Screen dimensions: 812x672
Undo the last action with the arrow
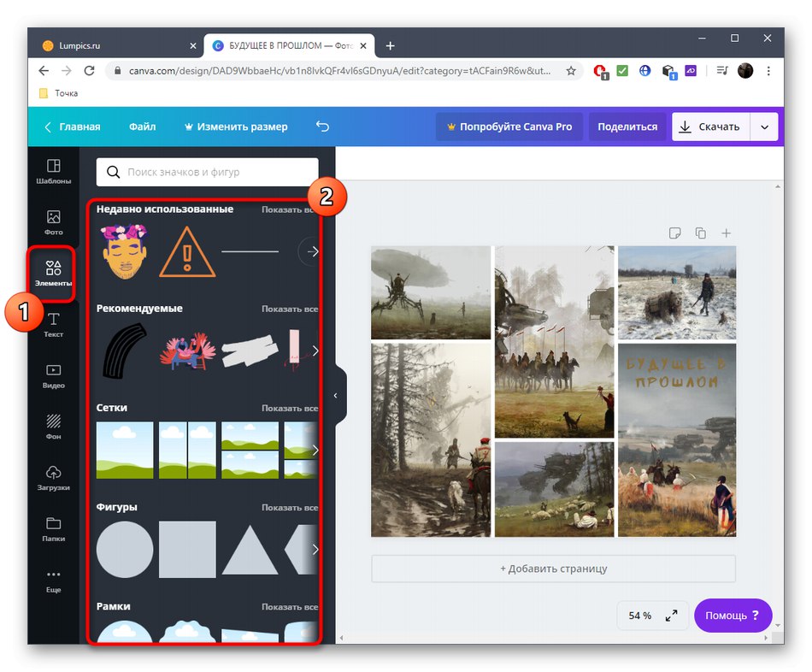[x=322, y=127]
